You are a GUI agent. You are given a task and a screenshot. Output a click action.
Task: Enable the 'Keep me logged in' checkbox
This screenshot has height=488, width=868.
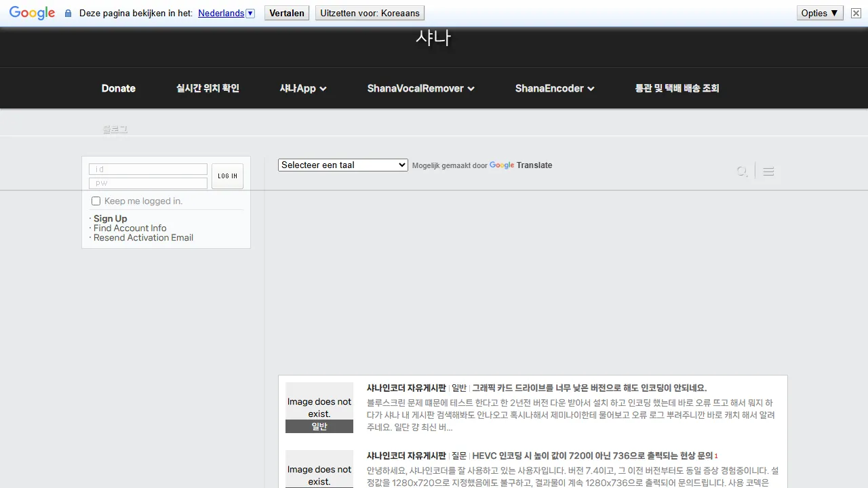coord(96,201)
